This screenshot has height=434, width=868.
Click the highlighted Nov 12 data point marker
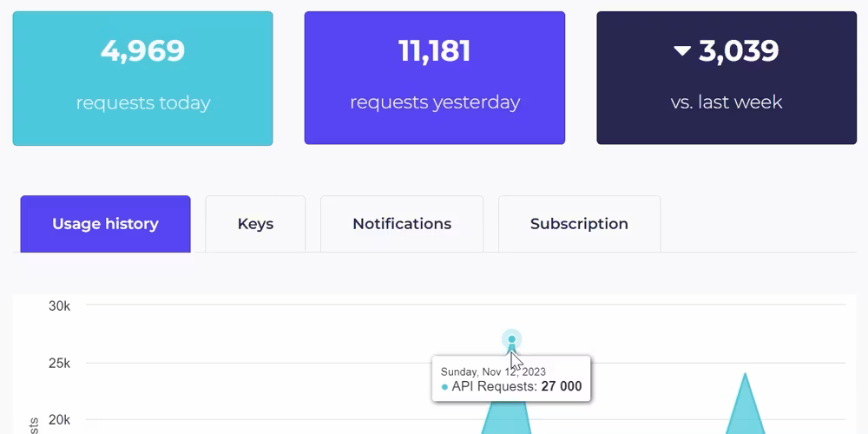(x=512, y=339)
